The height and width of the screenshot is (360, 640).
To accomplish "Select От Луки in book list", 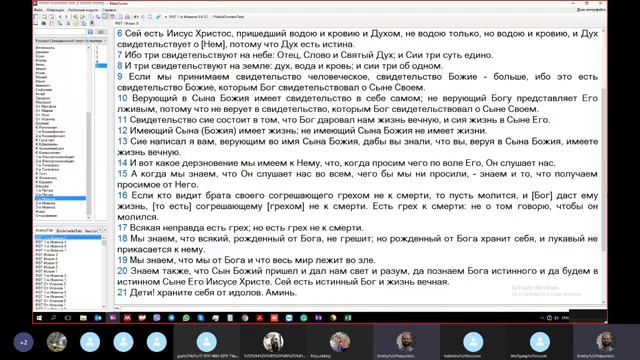I will (43, 115).
